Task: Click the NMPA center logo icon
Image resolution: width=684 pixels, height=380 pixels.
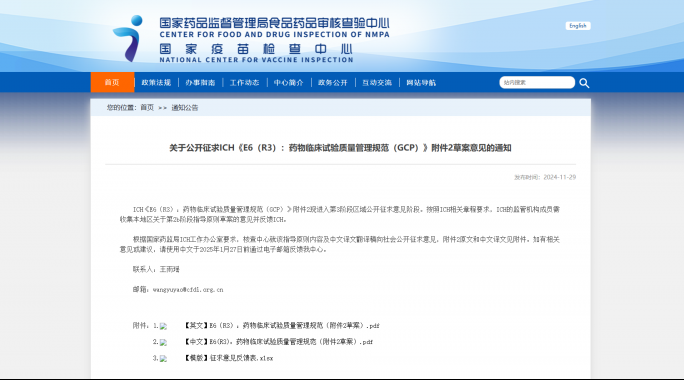Action: click(128, 38)
